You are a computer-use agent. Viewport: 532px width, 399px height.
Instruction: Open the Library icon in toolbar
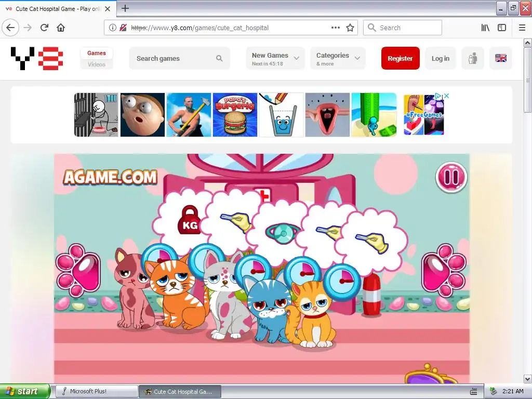485,28
